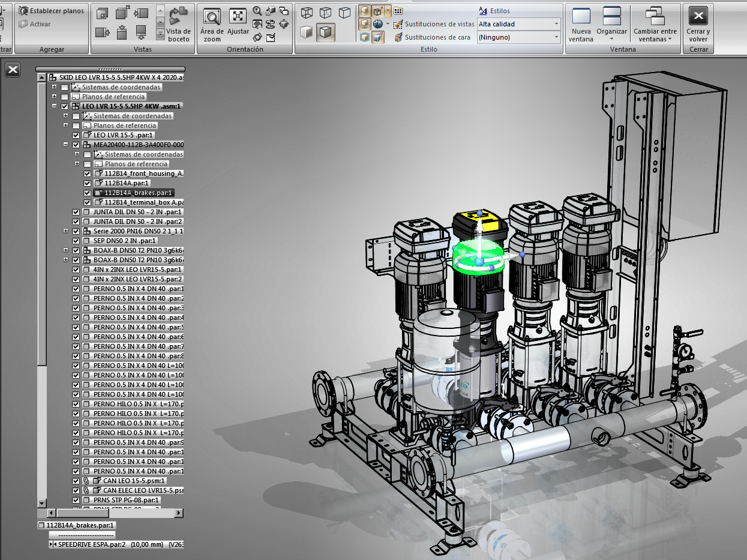Expand the Vistas gallery more arrow
Image resolution: width=747 pixels, height=560 pixels.
[x=160, y=34]
